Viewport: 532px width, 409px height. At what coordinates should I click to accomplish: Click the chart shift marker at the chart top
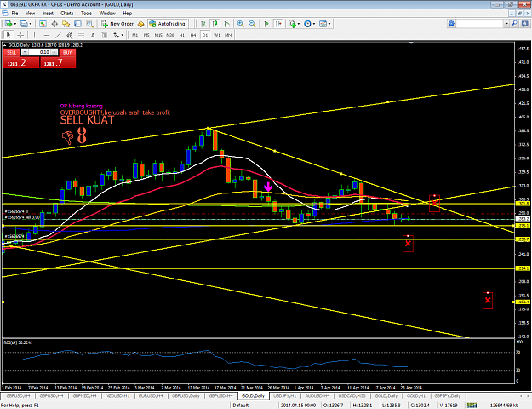pyautogui.click(x=411, y=43)
